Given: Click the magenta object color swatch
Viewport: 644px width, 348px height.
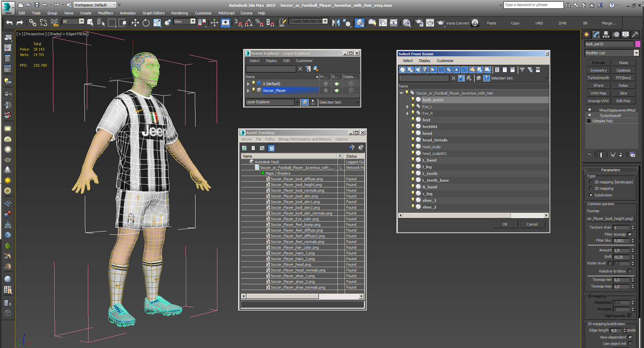Looking at the screenshot, I should tap(637, 44).
